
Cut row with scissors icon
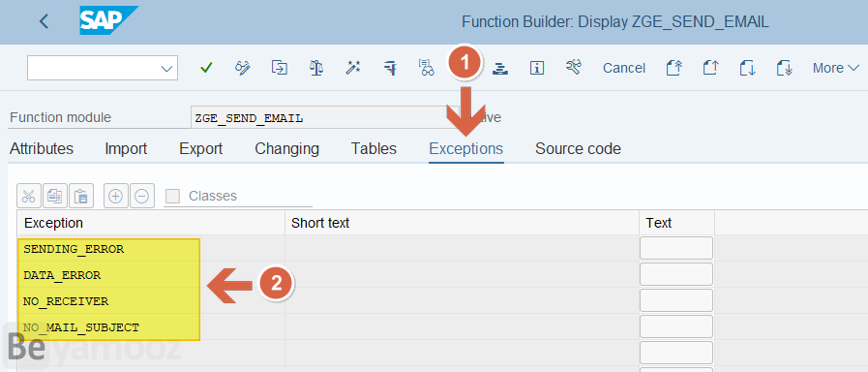[x=29, y=196]
